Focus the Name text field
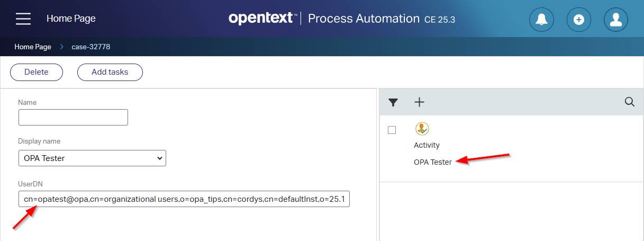 coord(73,117)
